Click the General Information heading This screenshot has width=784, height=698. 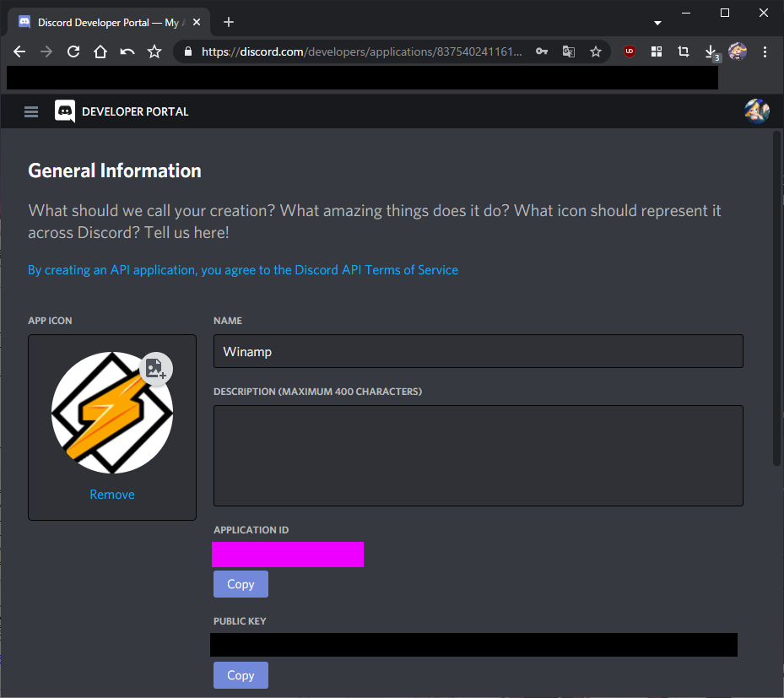(115, 171)
